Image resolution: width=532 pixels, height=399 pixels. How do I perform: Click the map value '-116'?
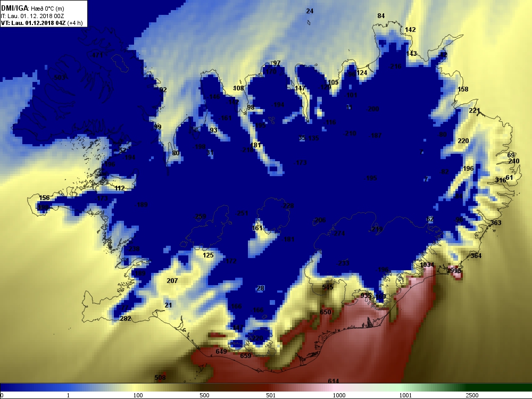[329, 122]
